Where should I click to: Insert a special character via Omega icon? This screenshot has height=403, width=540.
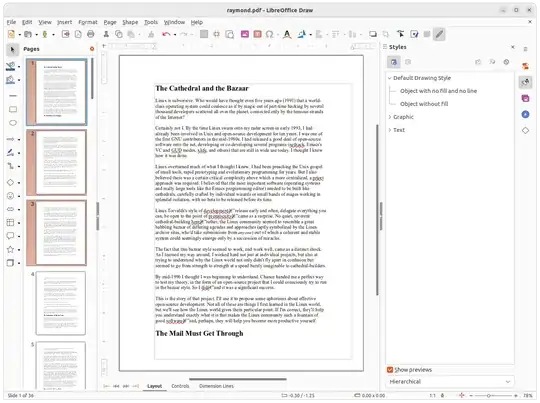270,34
